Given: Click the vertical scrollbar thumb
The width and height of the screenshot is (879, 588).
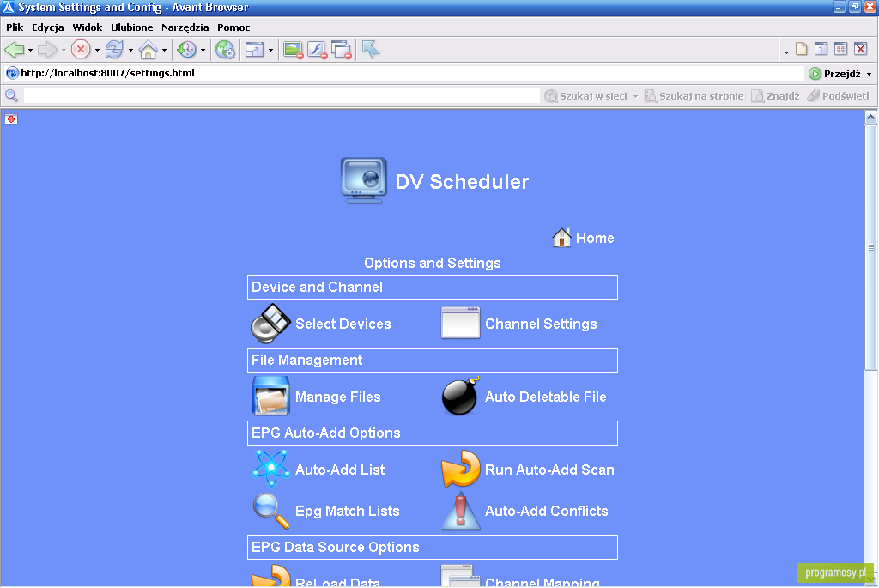Looking at the screenshot, I should 870,247.
